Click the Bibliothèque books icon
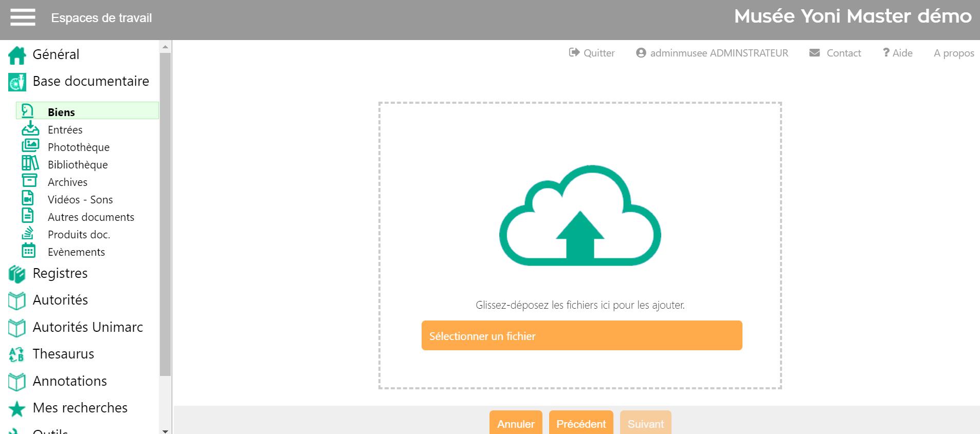This screenshot has height=434, width=980. 30,164
